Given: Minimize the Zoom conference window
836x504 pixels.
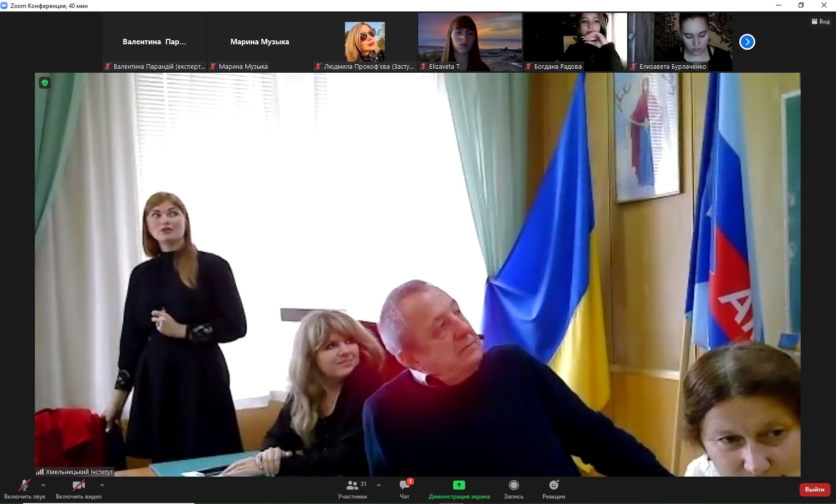Looking at the screenshot, I should 779,5.
